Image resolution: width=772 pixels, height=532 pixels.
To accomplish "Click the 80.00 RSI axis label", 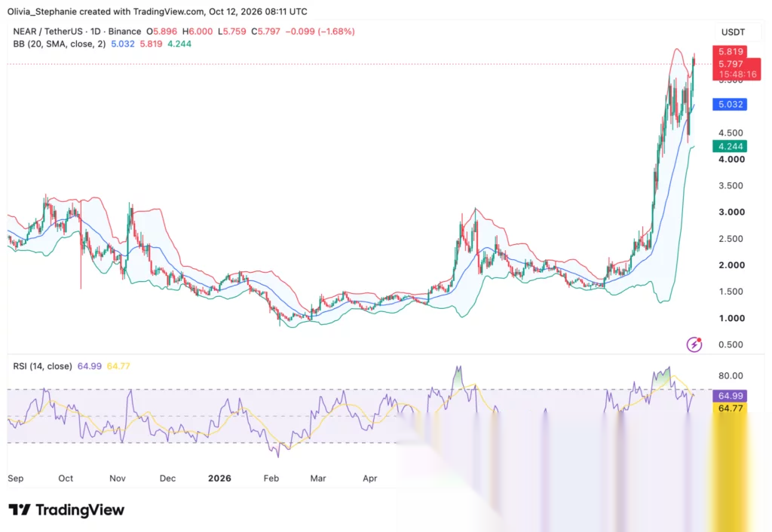I will [x=731, y=376].
